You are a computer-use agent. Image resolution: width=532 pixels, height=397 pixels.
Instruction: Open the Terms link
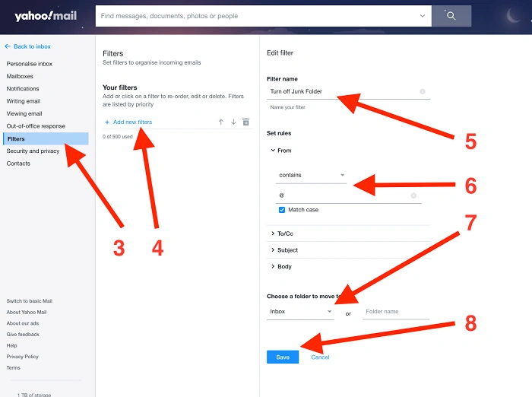click(13, 368)
